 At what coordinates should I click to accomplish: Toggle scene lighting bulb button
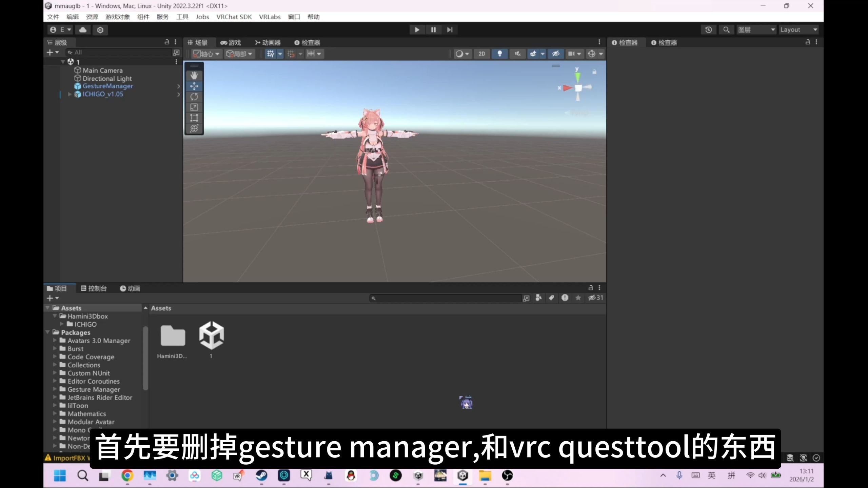(499, 54)
